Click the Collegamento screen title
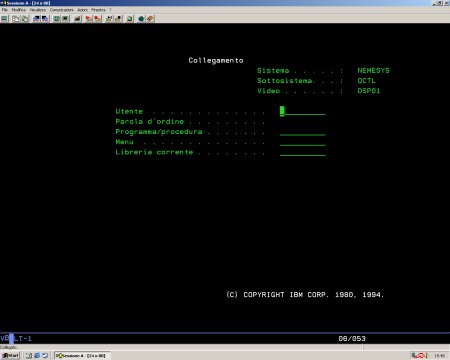Viewport: 450px width, 360px height. click(216, 60)
